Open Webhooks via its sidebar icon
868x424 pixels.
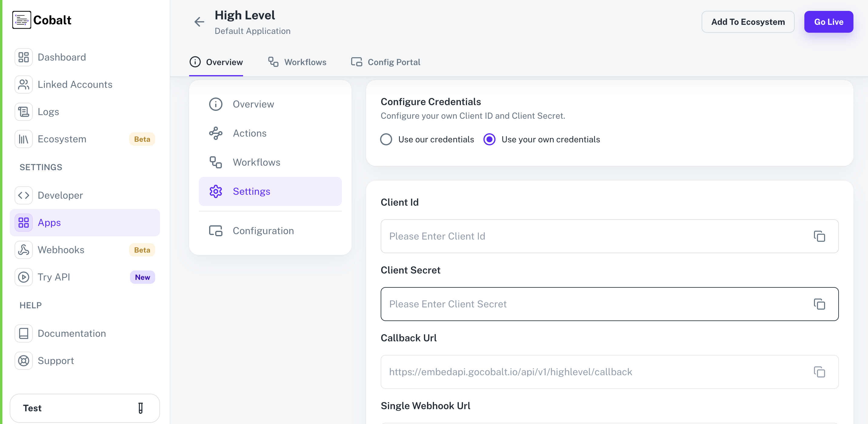(x=23, y=250)
